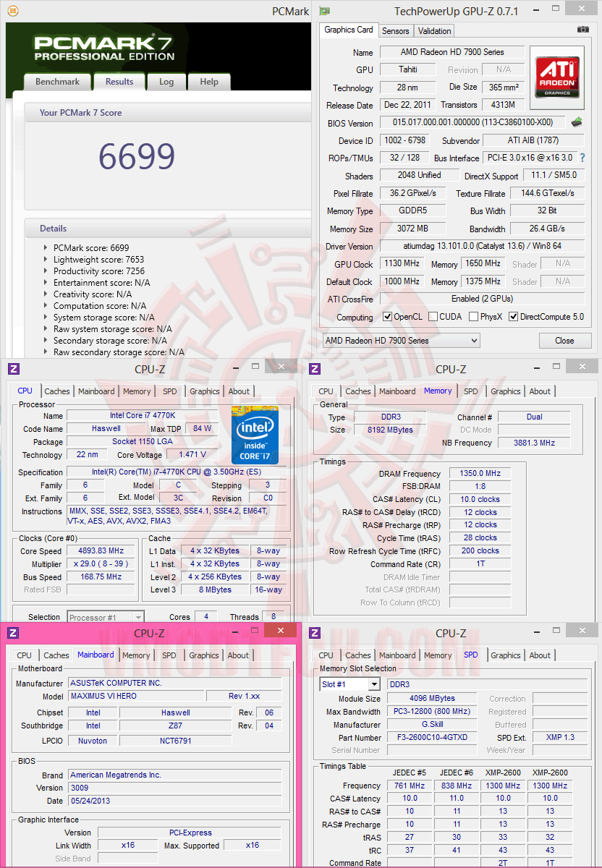The height and width of the screenshot is (868, 602).
Task: Click the BIOS Version 3009 field
Action: pyautogui.click(x=175, y=788)
